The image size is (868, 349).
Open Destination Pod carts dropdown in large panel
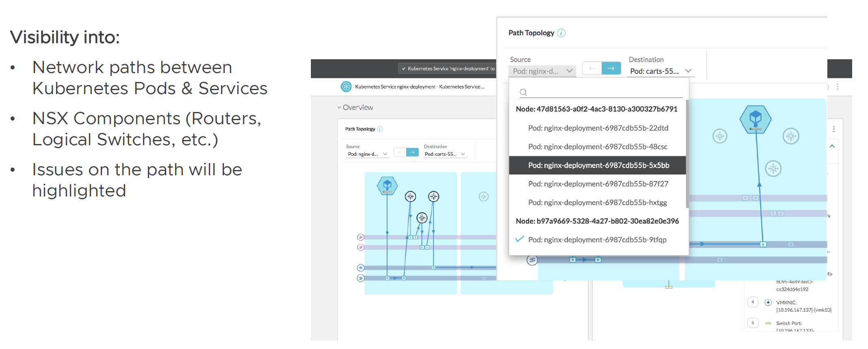[x=660, y=71]
